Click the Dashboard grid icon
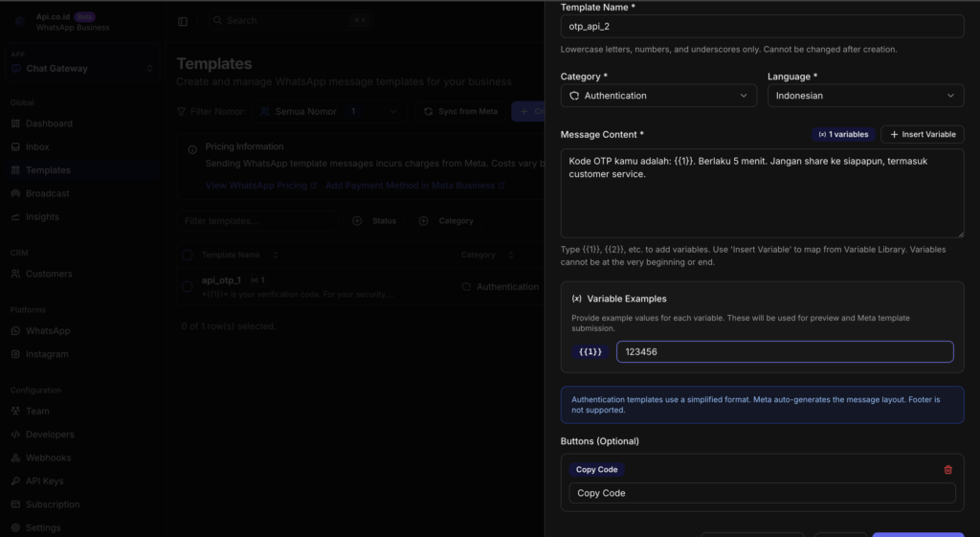 [x=15, y=123]
